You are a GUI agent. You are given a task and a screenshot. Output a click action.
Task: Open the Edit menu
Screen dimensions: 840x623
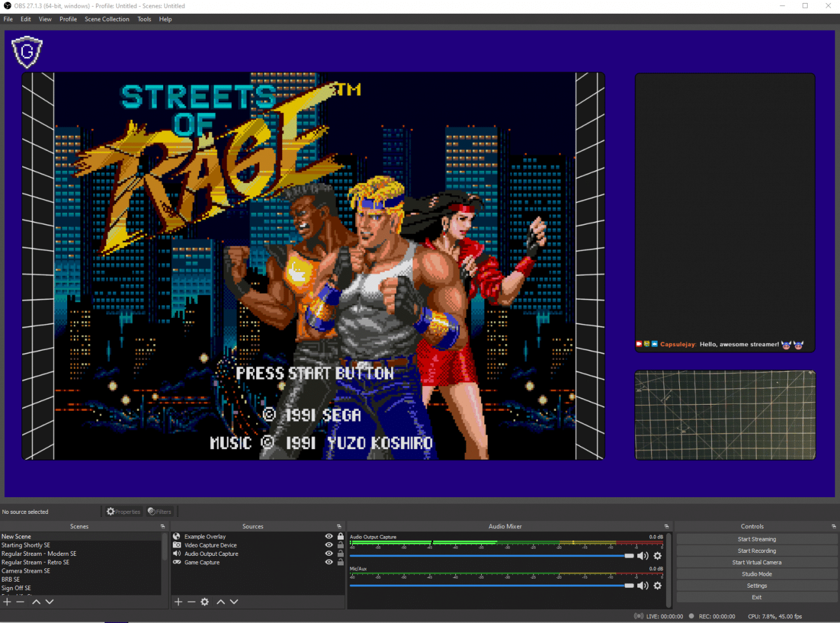coord(26,19)
